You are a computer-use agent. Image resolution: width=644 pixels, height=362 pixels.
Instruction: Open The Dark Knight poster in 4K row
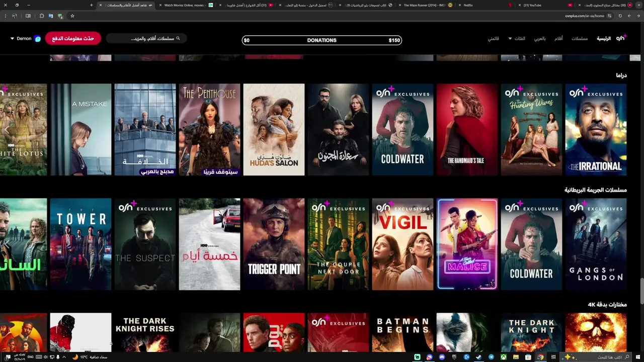tap(531, 332)
